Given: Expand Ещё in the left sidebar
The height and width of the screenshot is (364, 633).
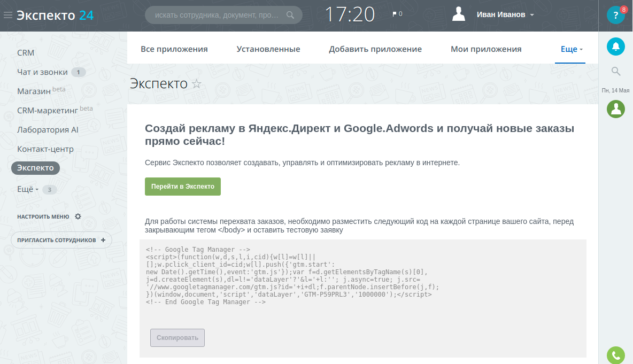Looking at the screenshot, I should pos(27,189).
